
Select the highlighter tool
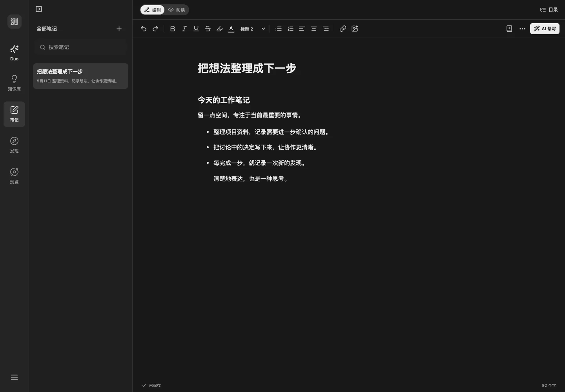220,29
